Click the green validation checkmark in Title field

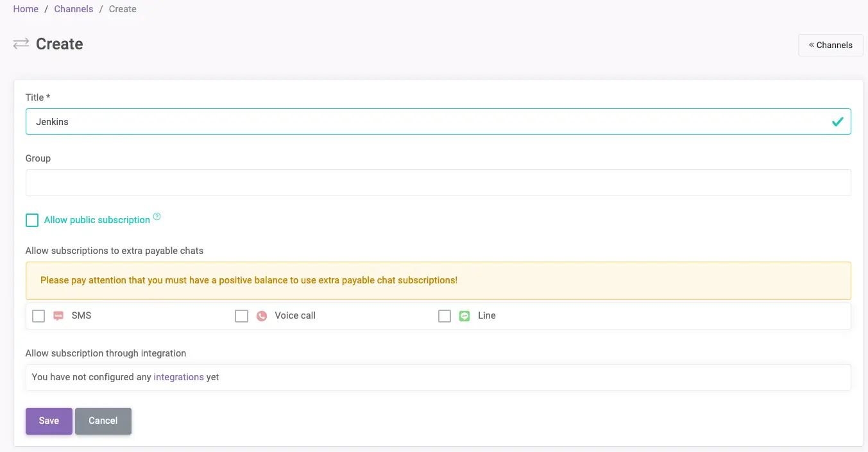tap(838, 121)
